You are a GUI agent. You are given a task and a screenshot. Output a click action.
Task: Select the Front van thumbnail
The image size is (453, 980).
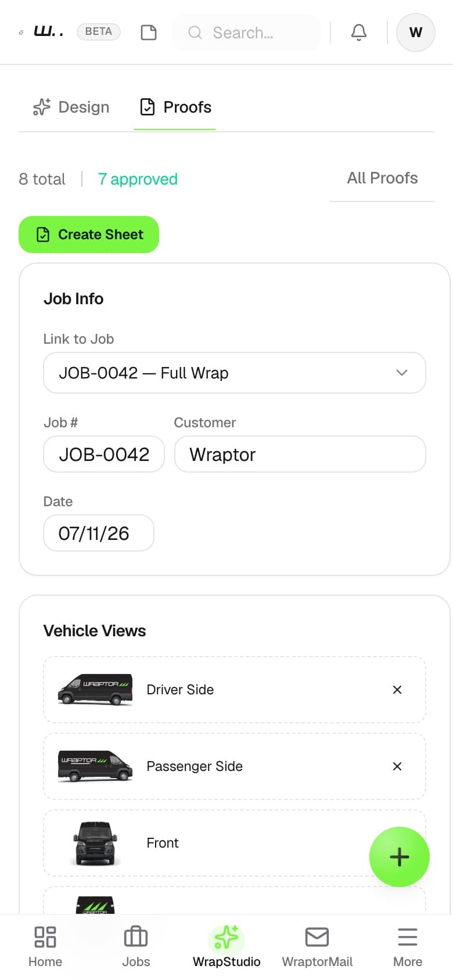point(95,843)
